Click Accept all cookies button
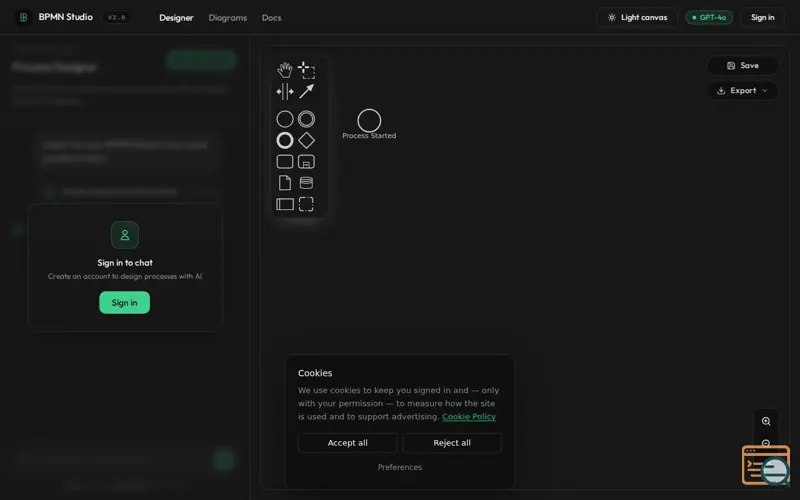 click(347, 443)
